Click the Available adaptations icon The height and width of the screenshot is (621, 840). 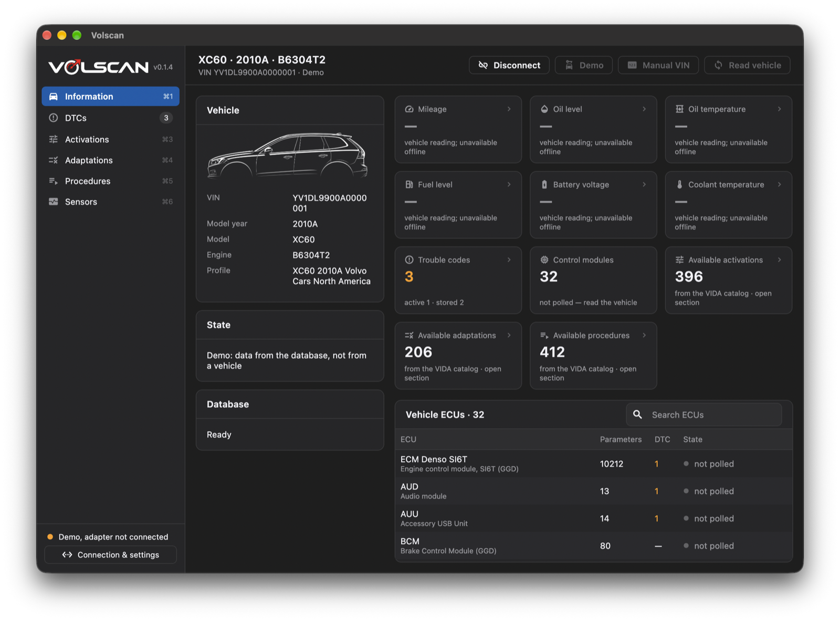(x=409, y=335)
